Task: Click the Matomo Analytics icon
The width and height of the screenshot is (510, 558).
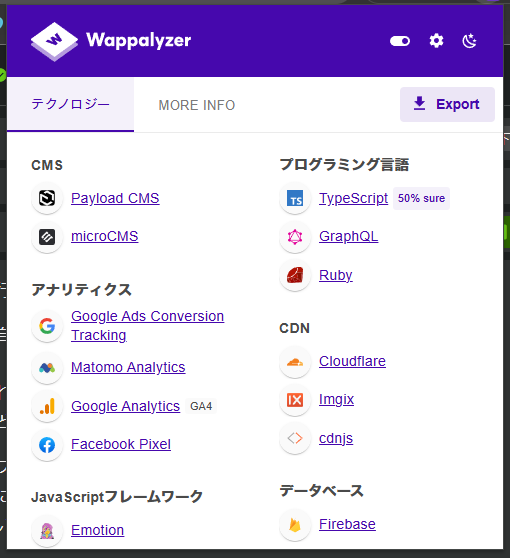Action: point(47,368)
